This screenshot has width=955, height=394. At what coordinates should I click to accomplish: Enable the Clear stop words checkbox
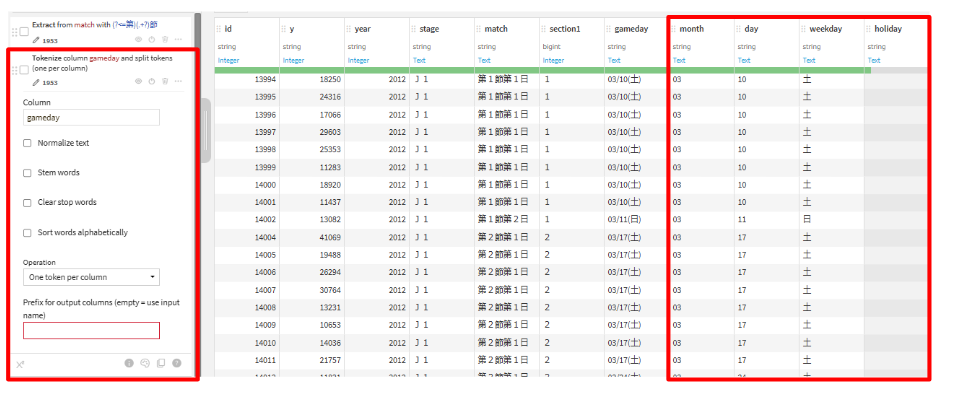point(27,203)
